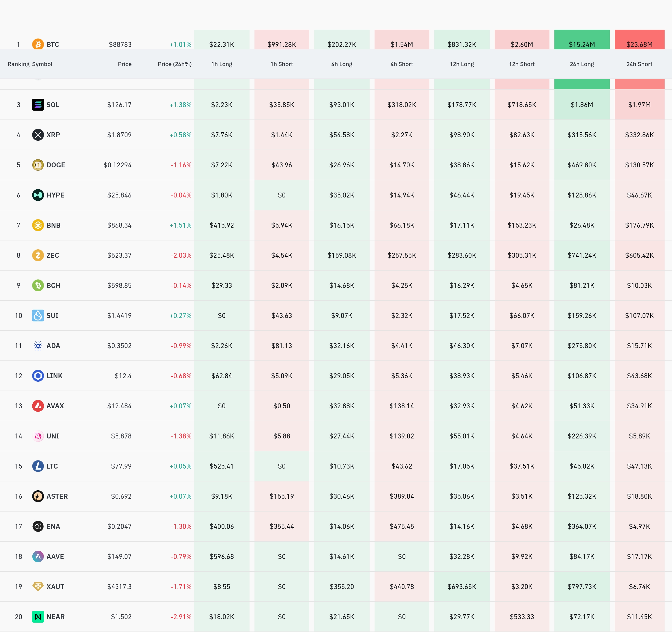Click the Aave AAVE icon
This screenshot has height=632, width=672.
(38, 556)
